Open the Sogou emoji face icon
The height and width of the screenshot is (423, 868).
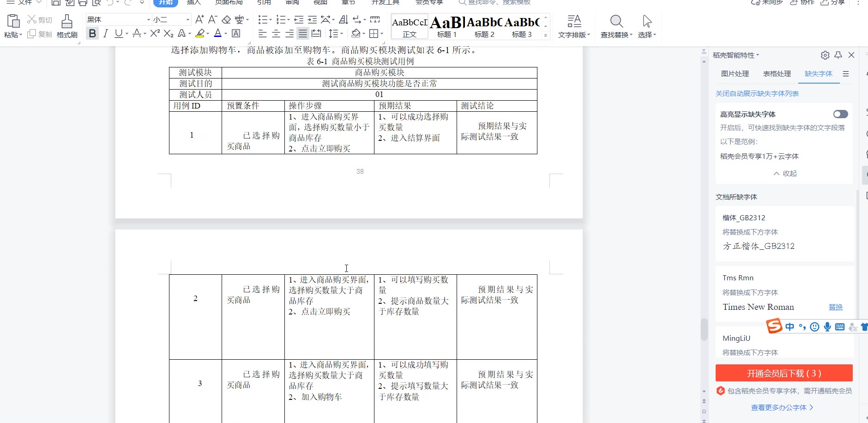(x=815, y=327)
